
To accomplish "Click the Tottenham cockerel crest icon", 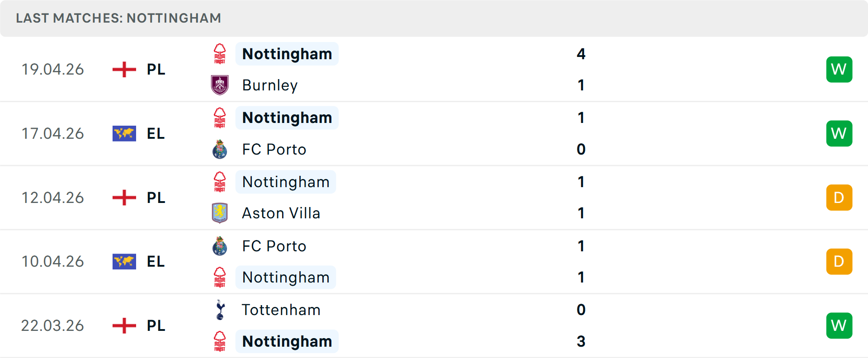I will (x=220, y=310).
